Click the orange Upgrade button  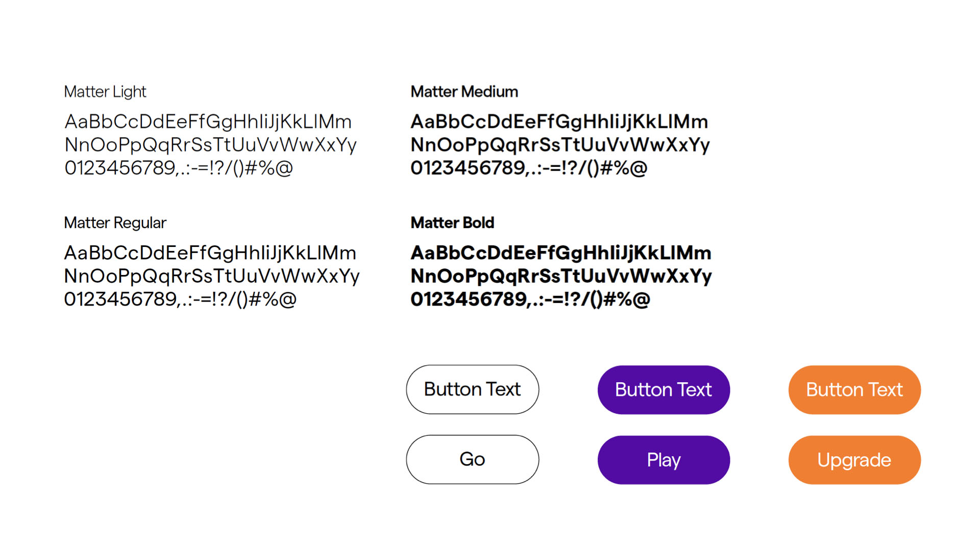(x=854, y=460)
